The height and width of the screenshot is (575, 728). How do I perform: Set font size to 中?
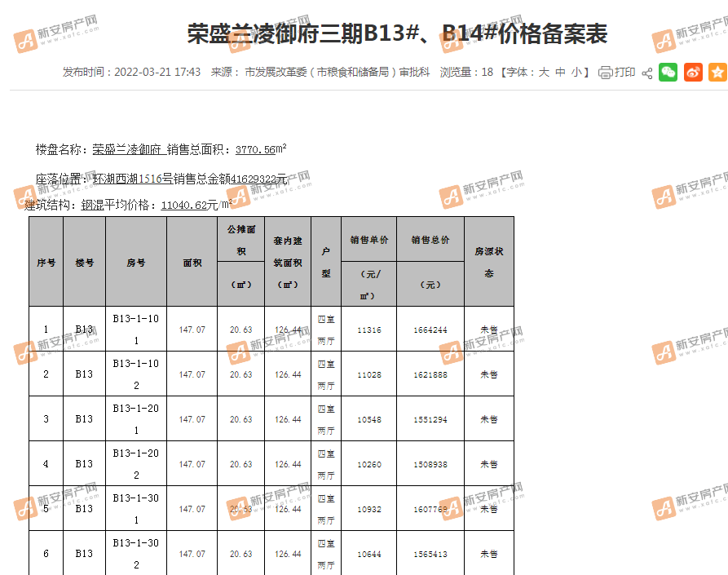560,73
